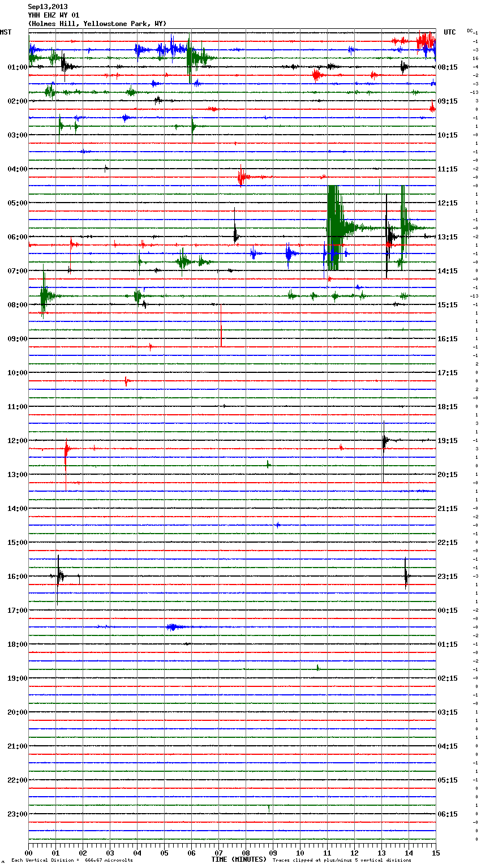
Task: Select the 05:00 MST row label
Action: pyautogui.click(x=17, y=203)
